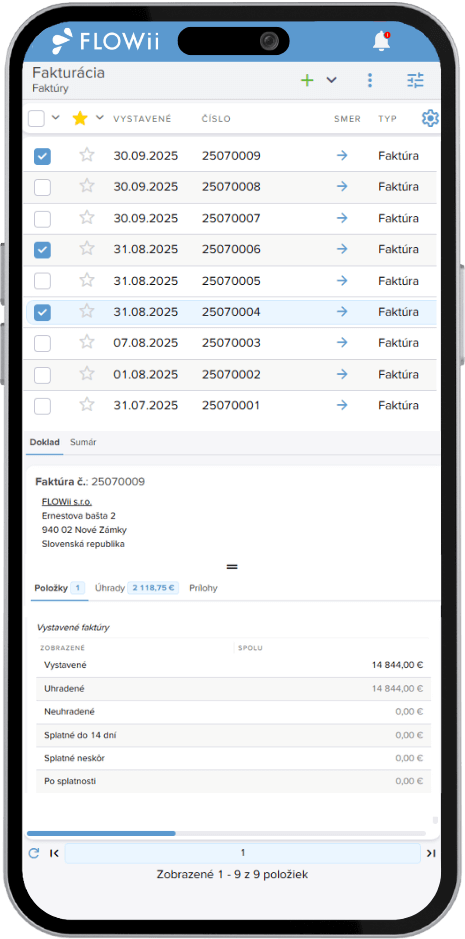Sort by Typ column header
This screenshot has height=939, width=465.
click(x=388, y=119)
